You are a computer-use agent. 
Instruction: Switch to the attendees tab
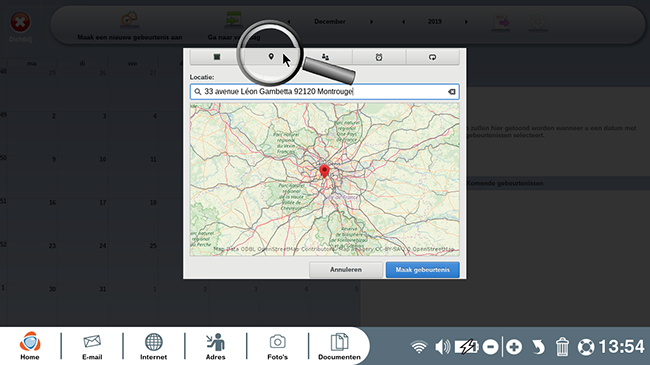[x=325, y=57]
